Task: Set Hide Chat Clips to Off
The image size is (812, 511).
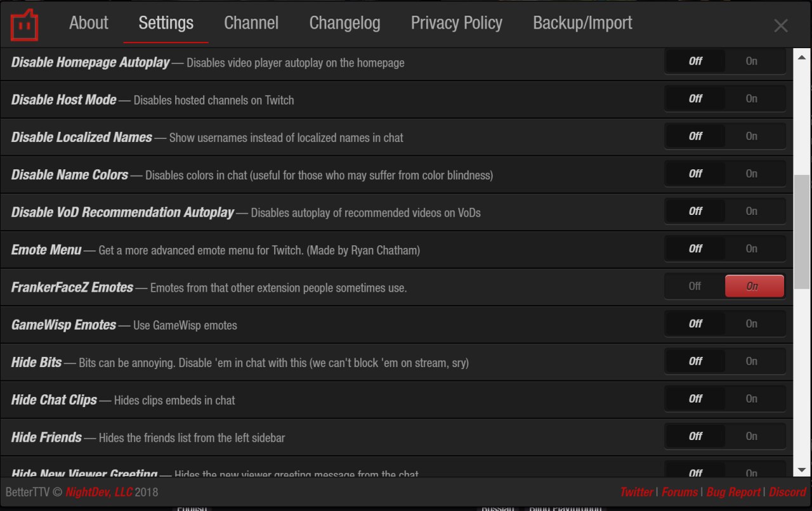Action: (695, 398)
